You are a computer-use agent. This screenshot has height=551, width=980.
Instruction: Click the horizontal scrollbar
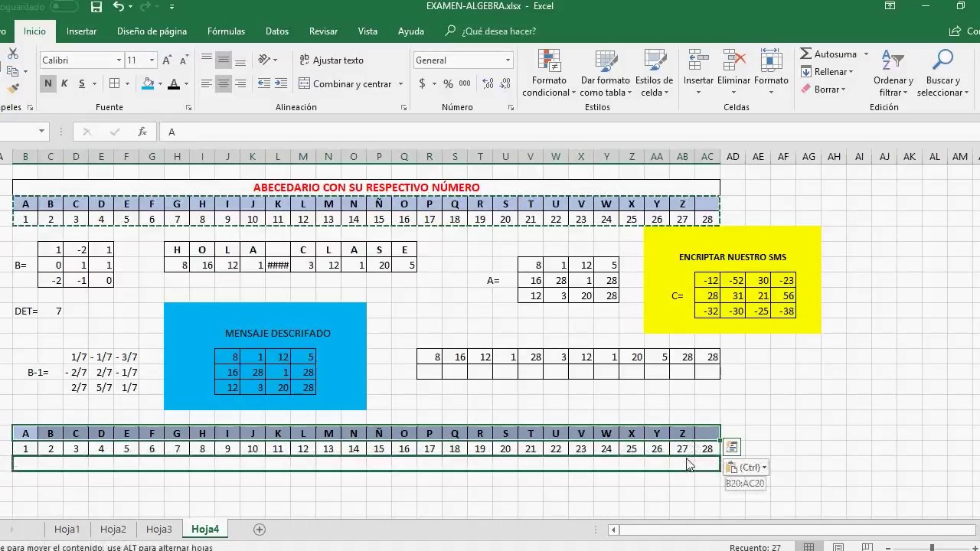(x=792, y=529)
